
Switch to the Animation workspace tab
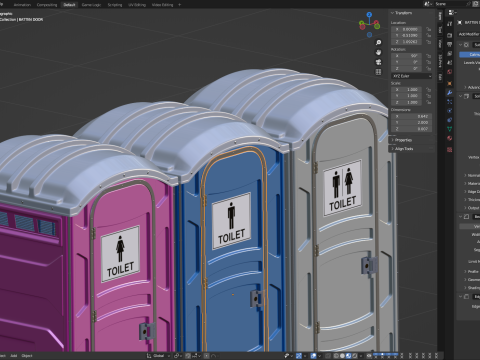pyautogui.click(x=22, y=5)
